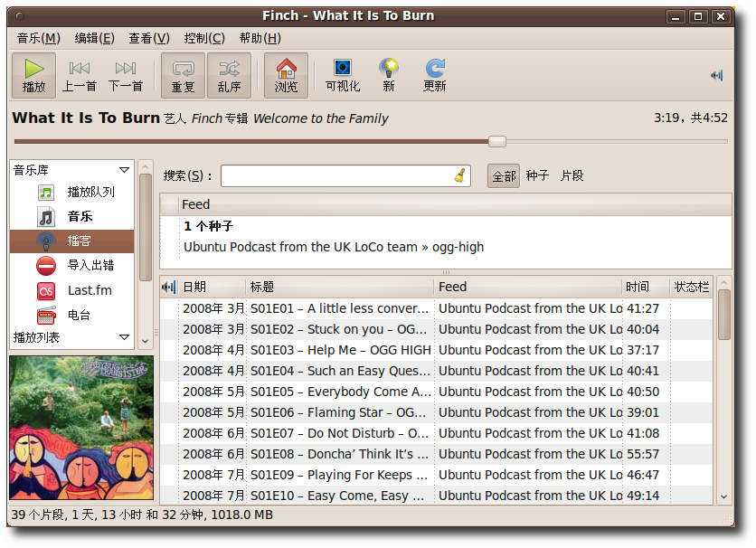Click the song position slider handle
The image size is (756, 548).
pos(497,141)
